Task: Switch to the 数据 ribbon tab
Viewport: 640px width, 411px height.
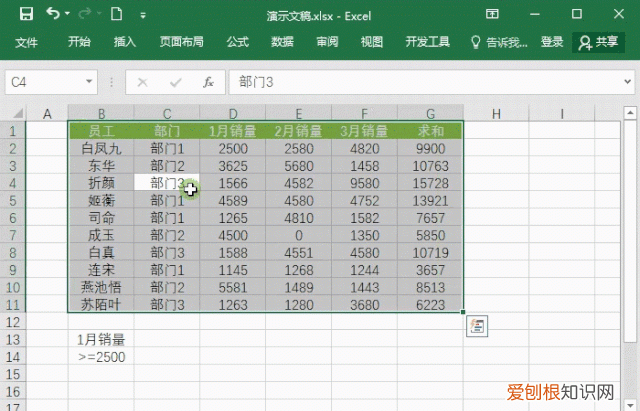Action: [x=282, y=42]
